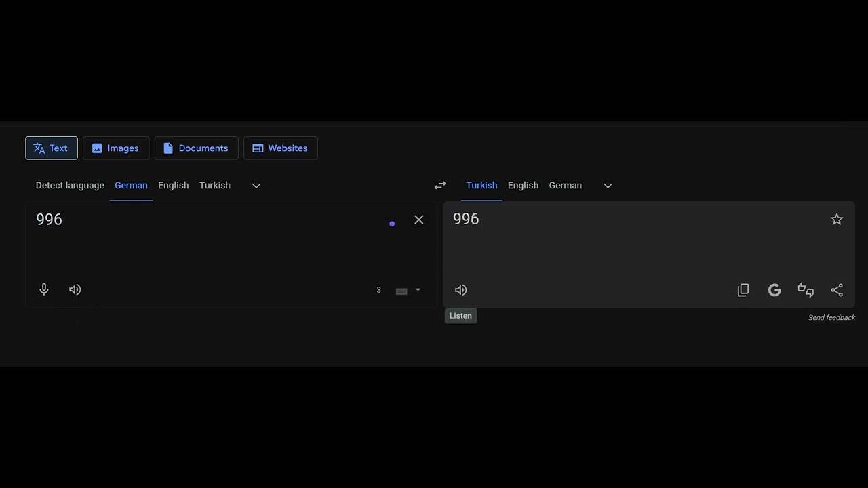Click the translated 996 output text

pos(466,219)
